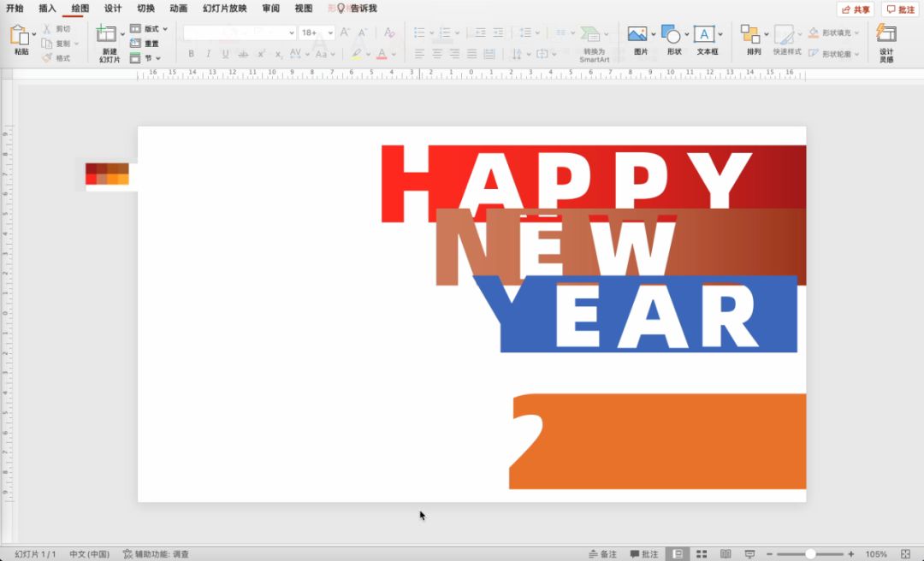Viewport: 924px width, 561px height.
Task: Start slideshow from status bar icon
Action: click(x=749, y=554)
